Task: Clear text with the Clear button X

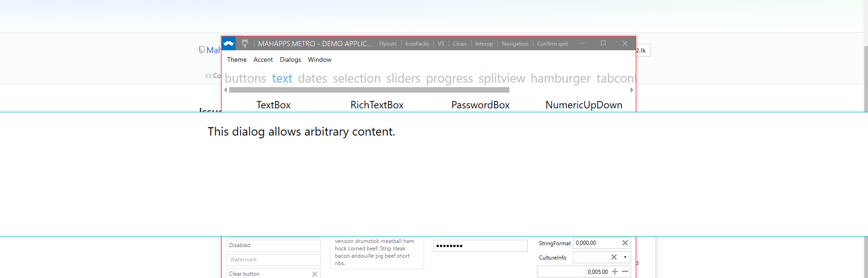Action: coord(314,274)
